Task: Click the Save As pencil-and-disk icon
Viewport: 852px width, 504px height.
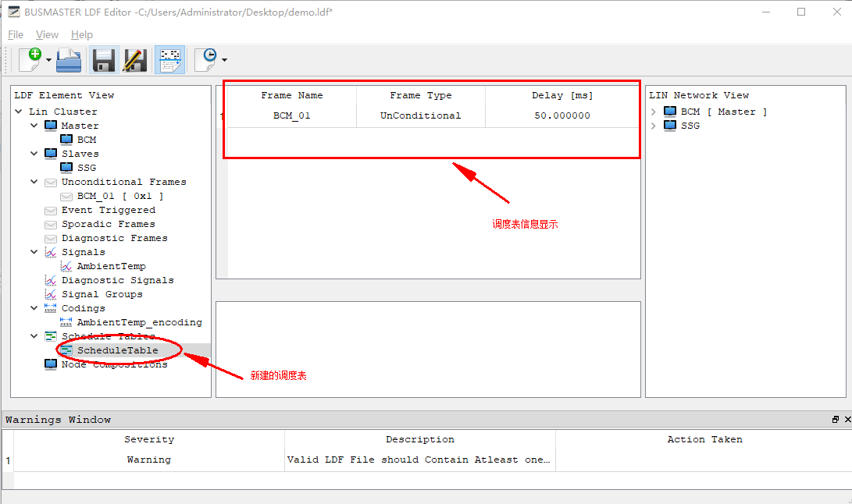Action: click(x=135, y=60)
